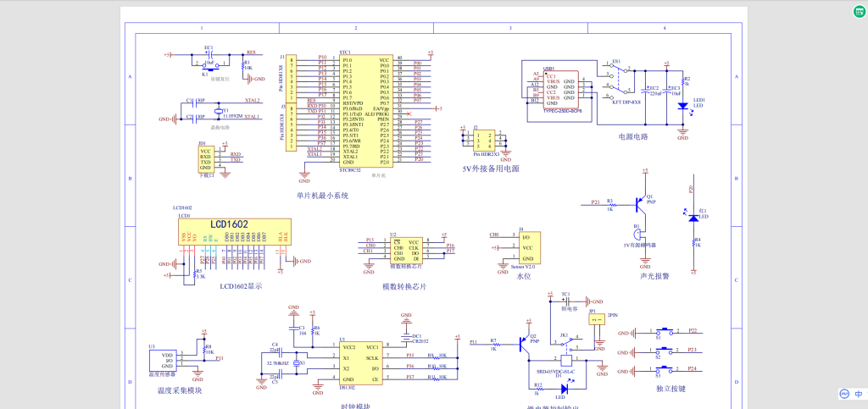Click the U2 analog-to-digital converter chip
Screen dimensions: 868x409
[x=405, y=249]
